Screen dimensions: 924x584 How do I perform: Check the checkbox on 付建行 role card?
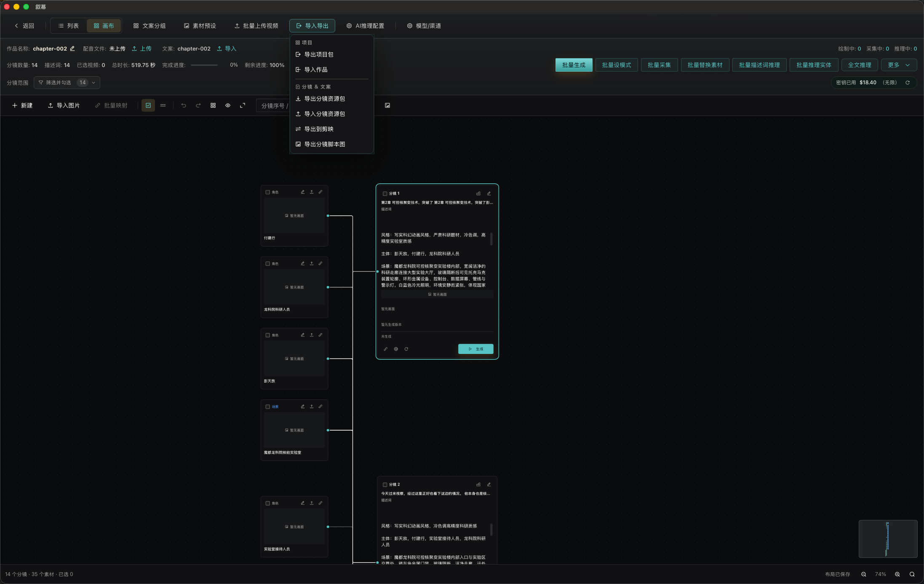[x=268, y=192]
